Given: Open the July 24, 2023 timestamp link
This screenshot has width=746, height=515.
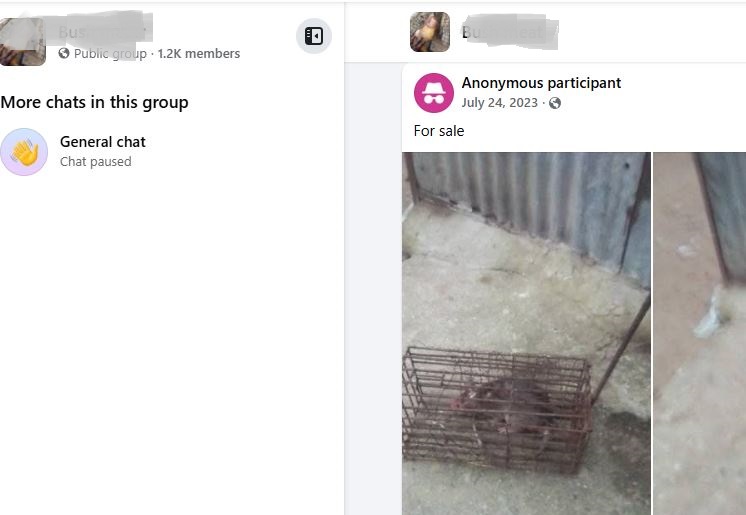Looking at the screenshot, I should coord(499,103).
